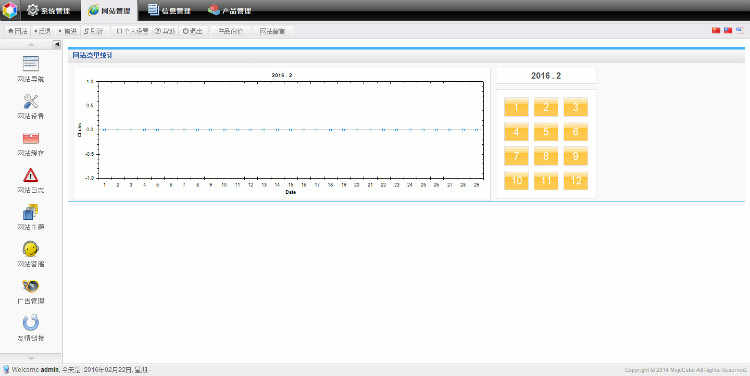The image size is (750, 376).
Task: Collapse the left sidebar with arrow button
Action: 57,44
